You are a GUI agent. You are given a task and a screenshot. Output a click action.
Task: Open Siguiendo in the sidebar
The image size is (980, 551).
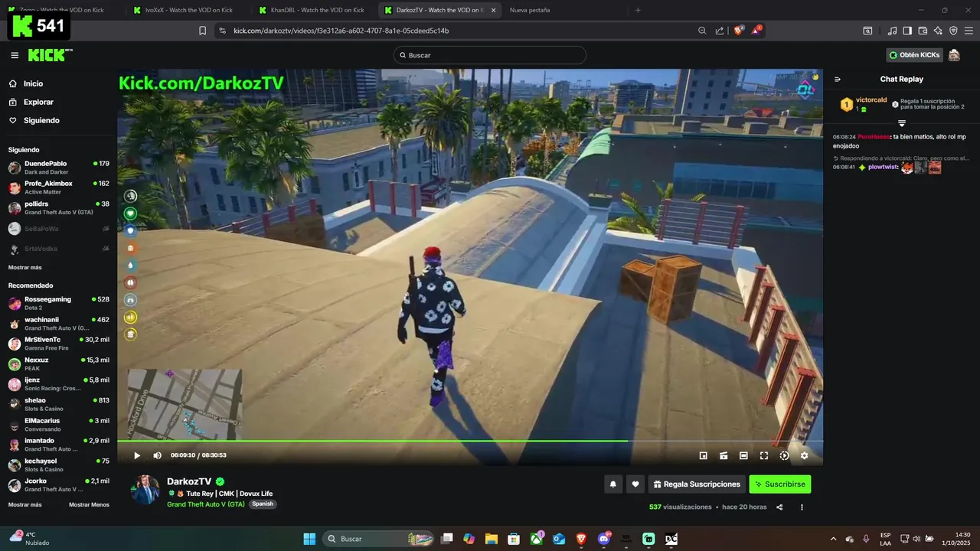tap(41, 120)
